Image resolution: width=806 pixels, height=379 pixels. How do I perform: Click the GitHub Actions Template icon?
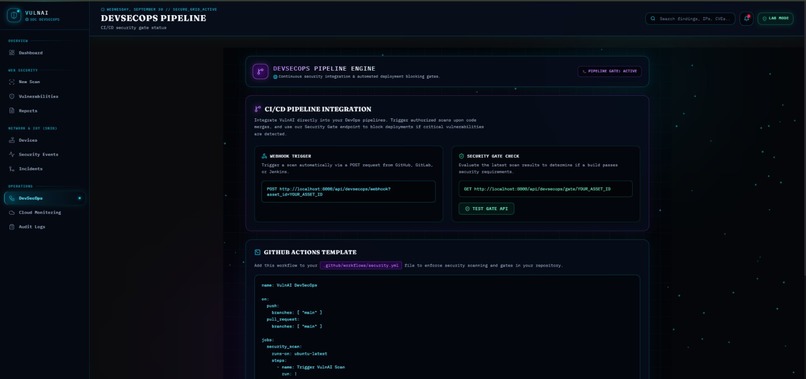pos(258,252)
